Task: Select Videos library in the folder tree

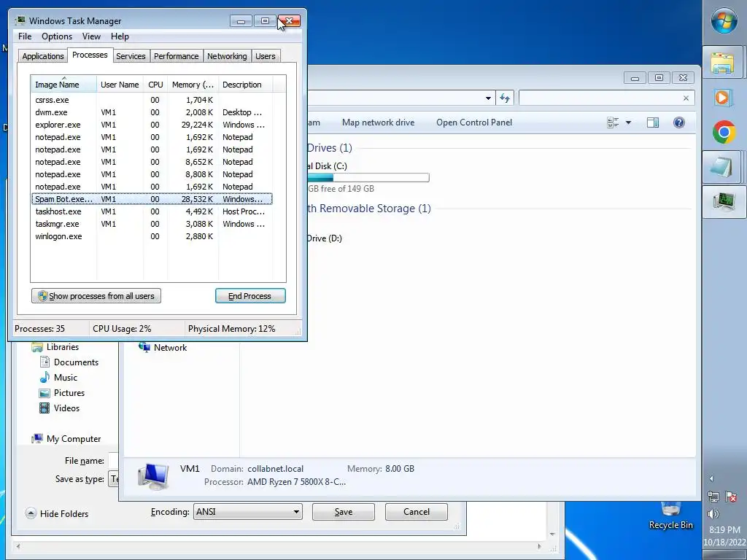Action: (60, 408)
